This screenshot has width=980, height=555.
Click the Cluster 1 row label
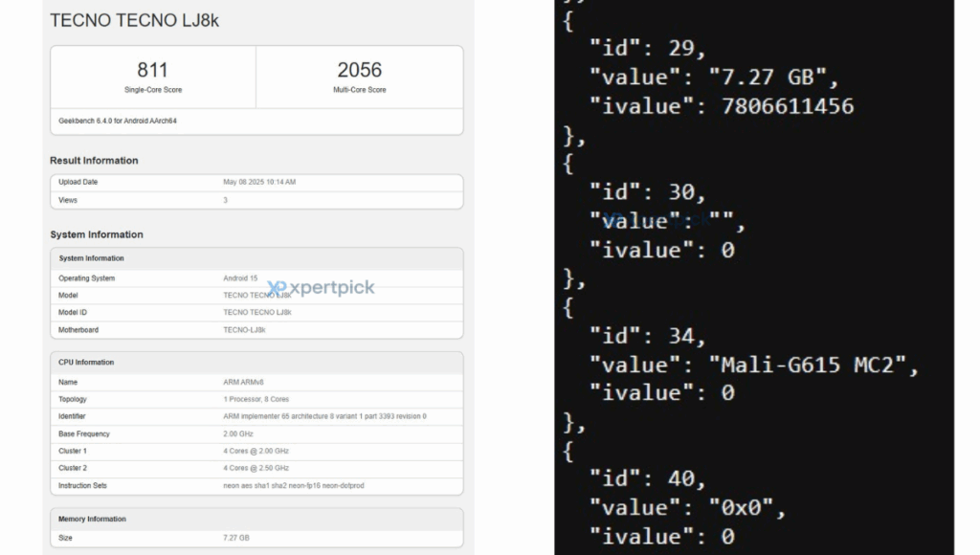point(73,451)
